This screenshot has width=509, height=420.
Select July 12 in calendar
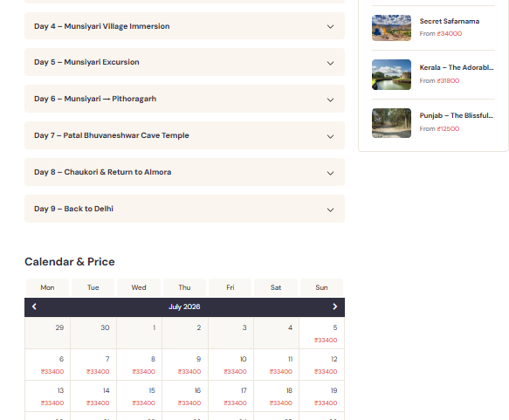click(x=321, y=365)
